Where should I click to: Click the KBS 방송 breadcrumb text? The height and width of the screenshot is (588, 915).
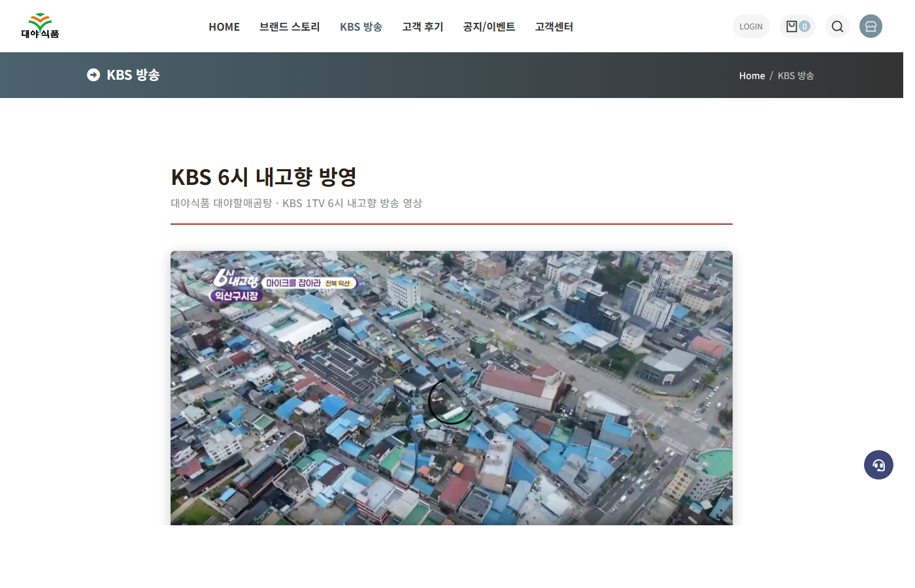(795, 76)
